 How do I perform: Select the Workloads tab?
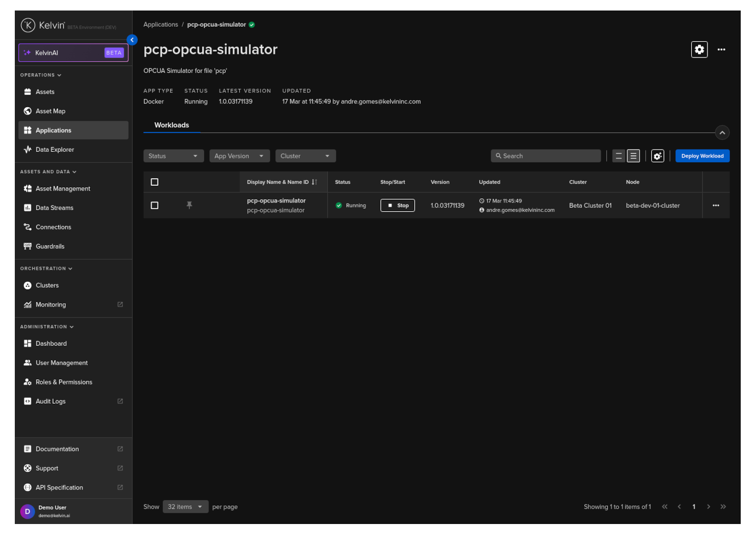(x=171, y=125)
